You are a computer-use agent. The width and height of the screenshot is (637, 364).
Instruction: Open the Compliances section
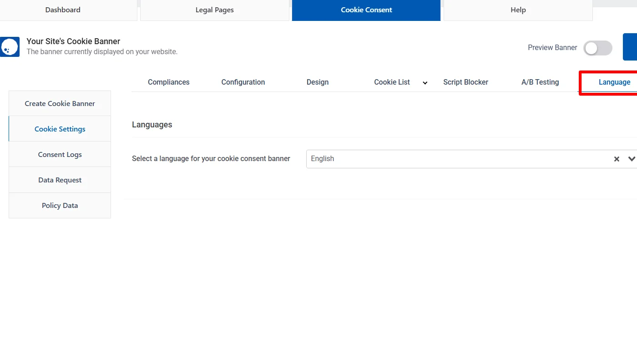tap(168, 82)
